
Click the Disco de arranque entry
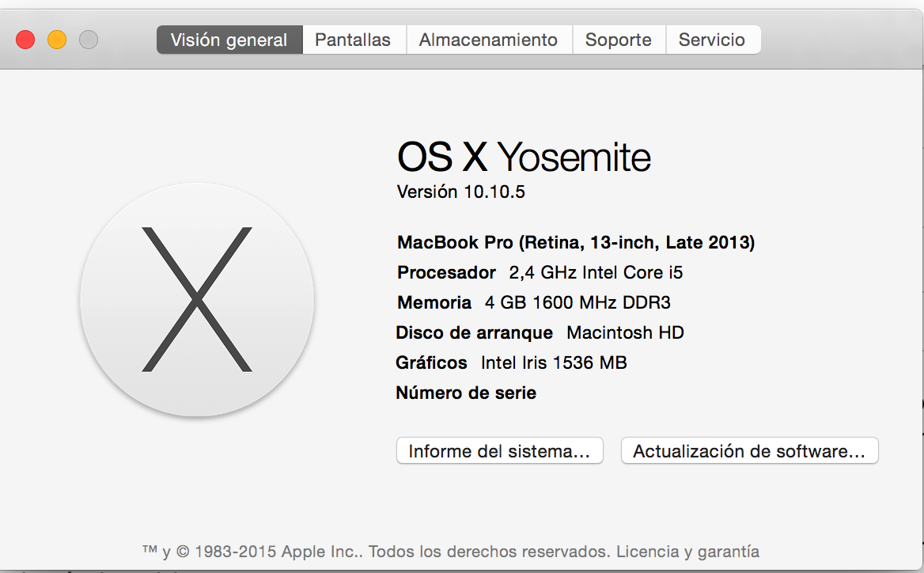click(x=540, y=332)
